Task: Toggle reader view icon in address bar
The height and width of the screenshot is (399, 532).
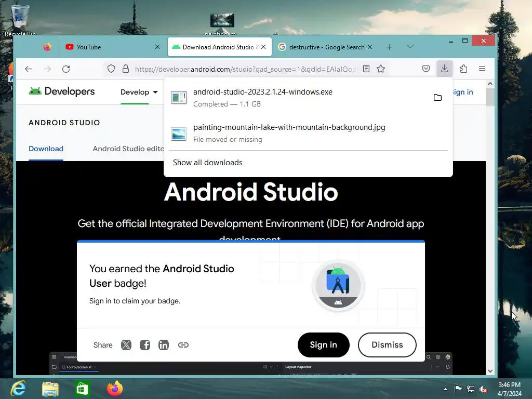Action: [366, 69]
